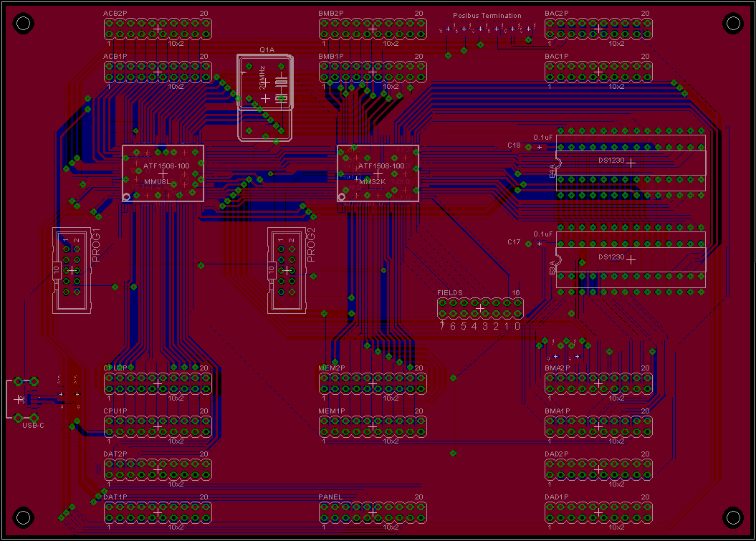Select the 0.1uF value beside C17
Image resolution: width=756 pixels, height=541 pixels.
(x=543, y=234)
